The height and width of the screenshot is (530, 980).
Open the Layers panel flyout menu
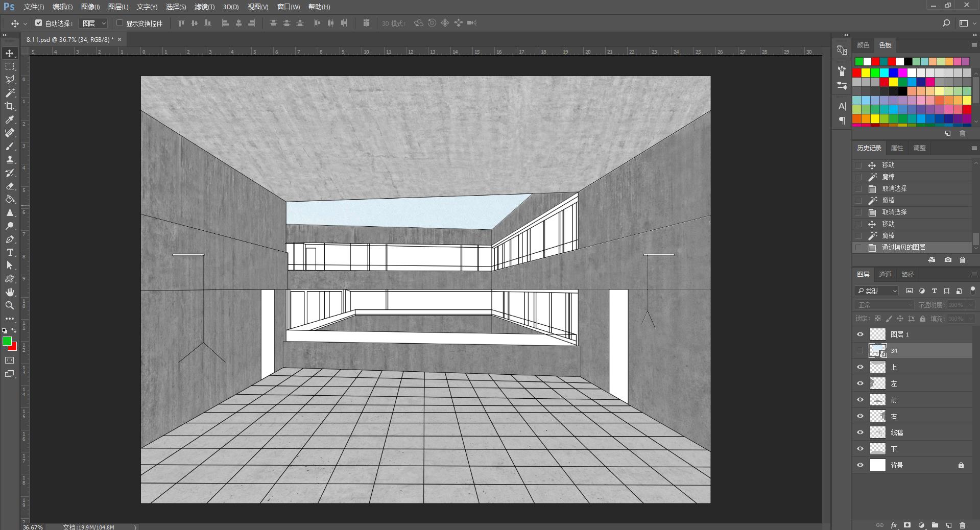click(973, 275)
